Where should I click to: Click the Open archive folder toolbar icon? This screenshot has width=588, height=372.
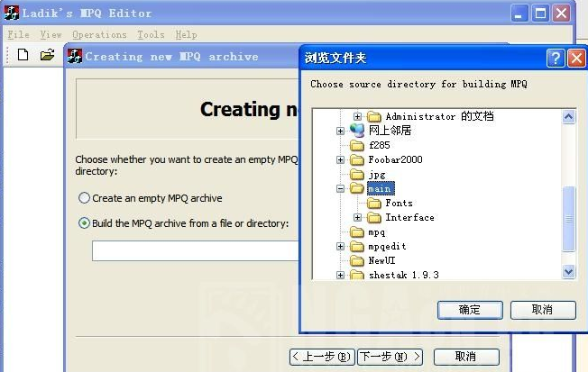click(47, 55)
